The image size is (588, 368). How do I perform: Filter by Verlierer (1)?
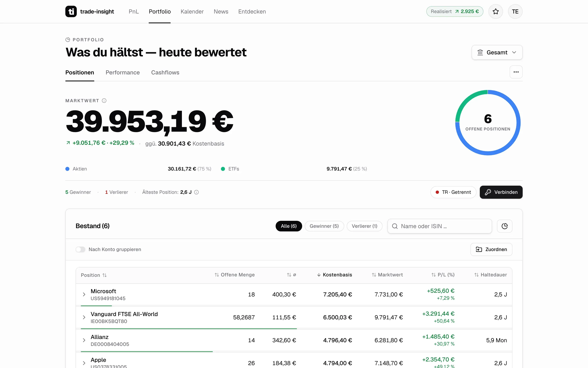coord(364,226)
